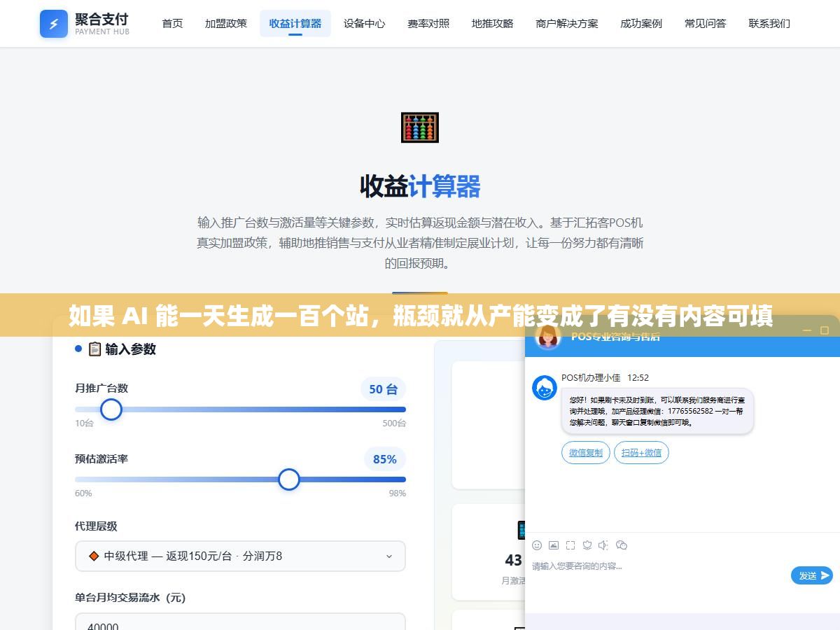Click the 50 台 value badge

[x=383, y=389]
